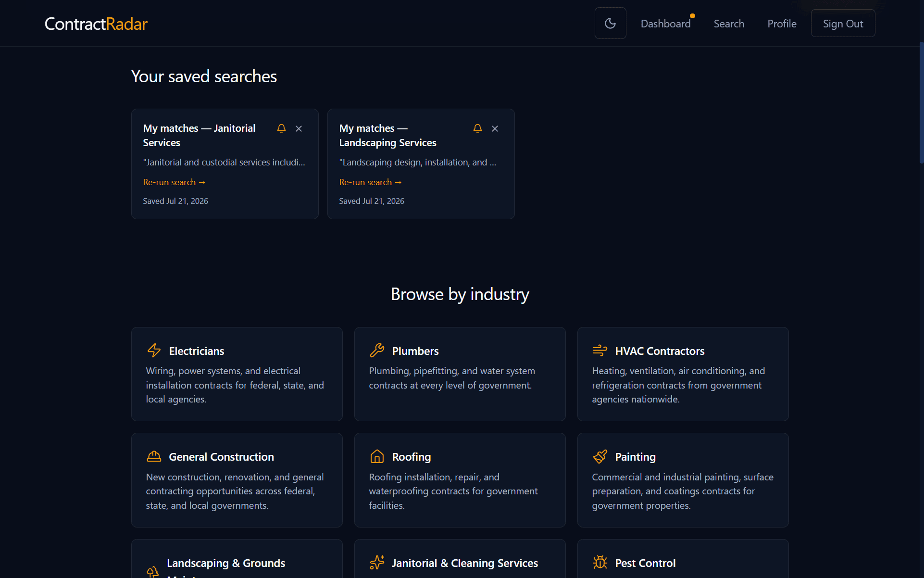This screenshot has width=924, height=578.
Task: Toggle dark mode with the moon icon
Action: click(x=610, y=23)
